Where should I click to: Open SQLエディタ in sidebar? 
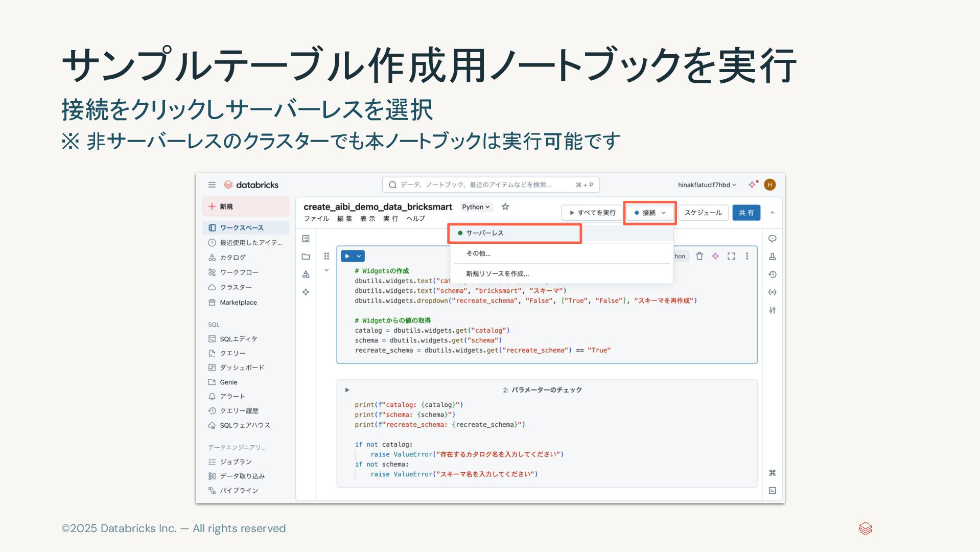coord(246,339)
